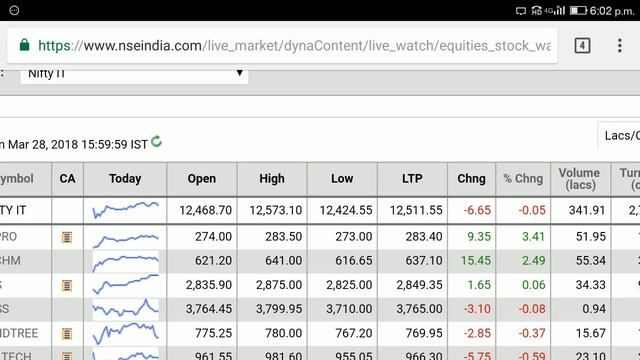Screen dimensions: 640x360
Task: Click the green refresh icon beside timestamp
Action: click(156, 142)
